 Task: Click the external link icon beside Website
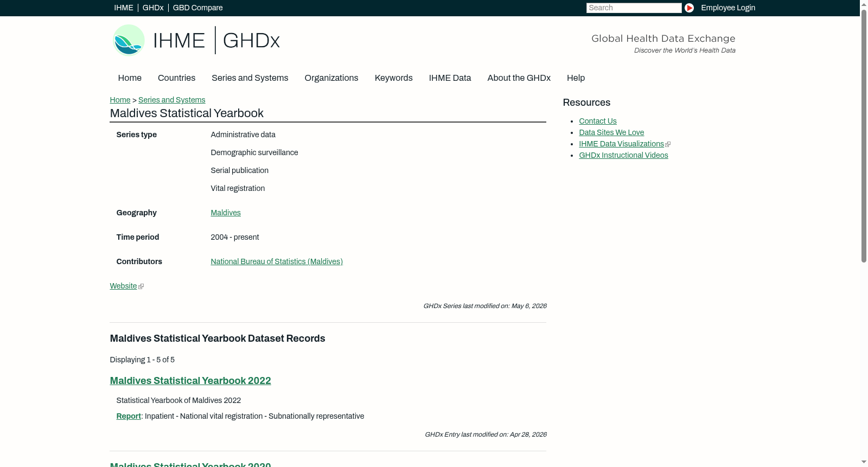[141, 286]
